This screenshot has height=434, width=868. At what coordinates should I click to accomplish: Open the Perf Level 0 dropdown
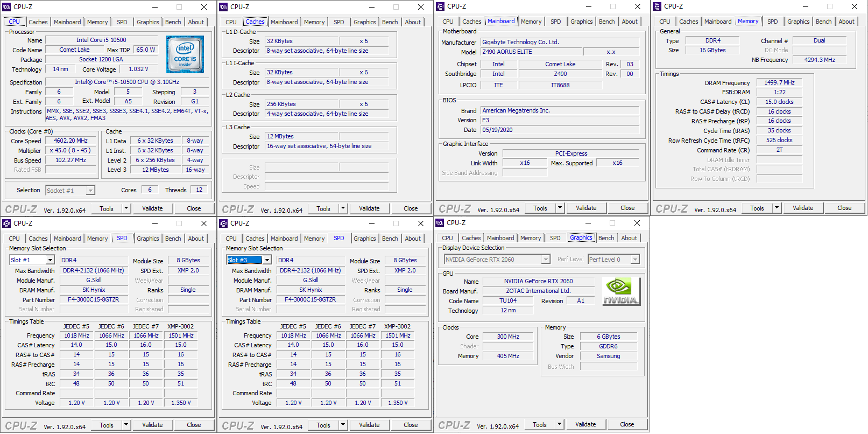coord(635,260)
